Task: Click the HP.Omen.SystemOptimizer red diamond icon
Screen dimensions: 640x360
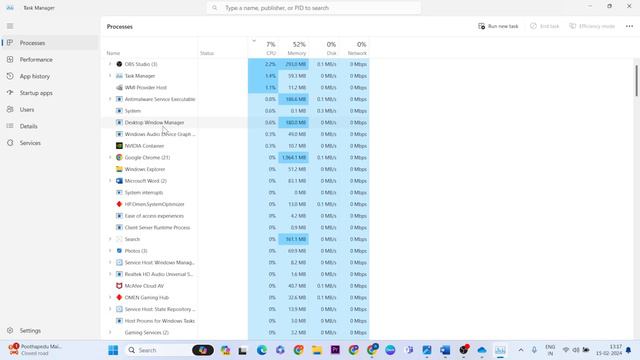Action: coord(119,204)
